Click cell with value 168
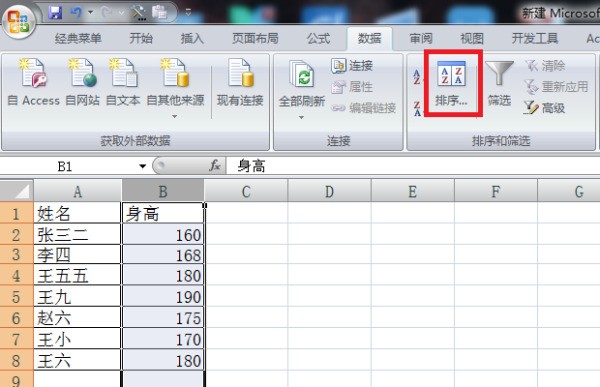 pos(163,255)
